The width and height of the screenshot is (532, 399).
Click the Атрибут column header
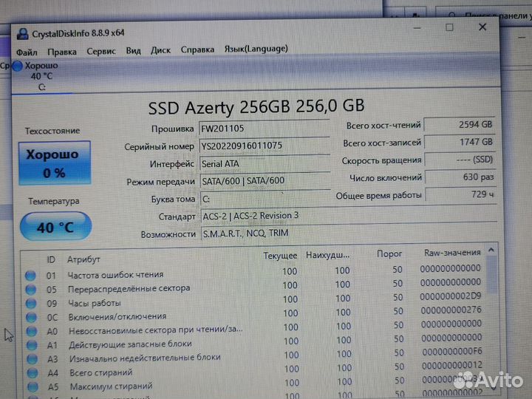(83, 259)
